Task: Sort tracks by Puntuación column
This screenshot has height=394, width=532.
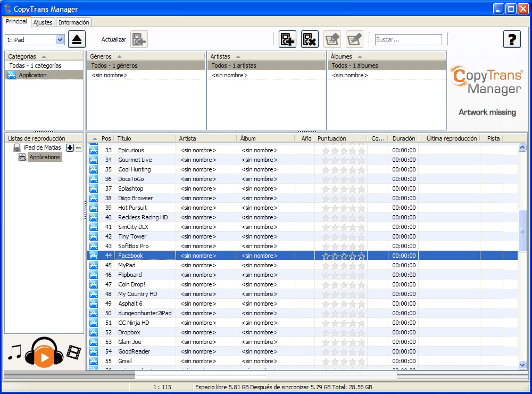Action: coord(341,138)
